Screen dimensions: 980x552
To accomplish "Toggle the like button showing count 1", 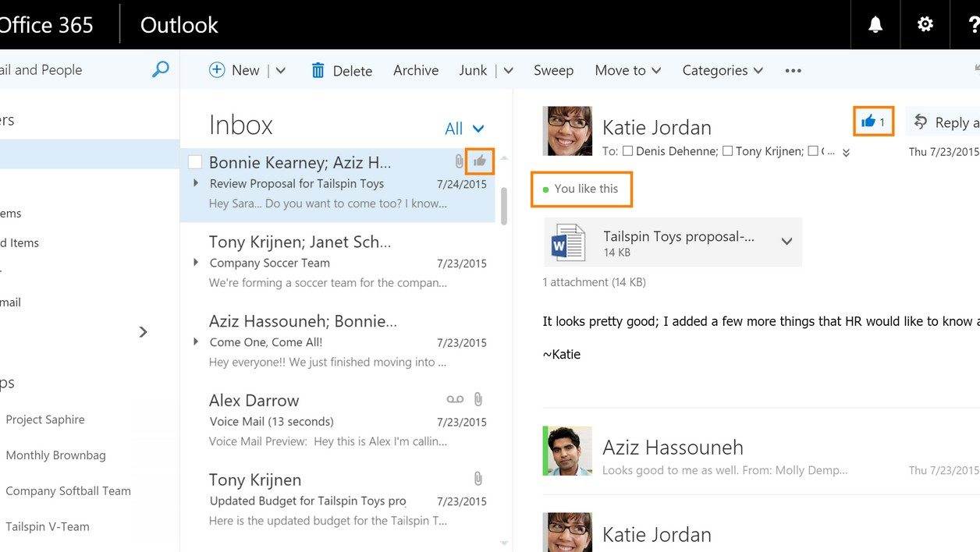I will (873, 122).
